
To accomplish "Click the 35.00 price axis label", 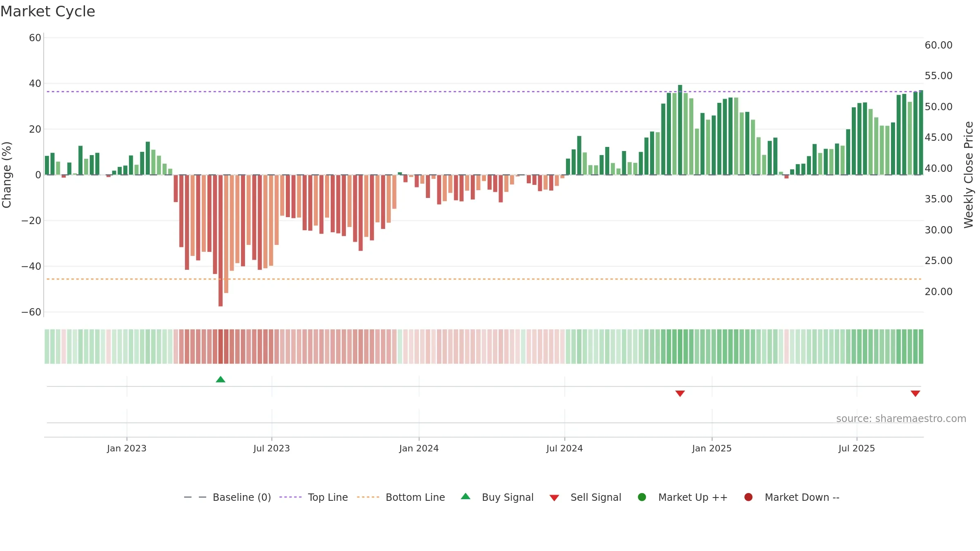I will (x=938, y=199).
